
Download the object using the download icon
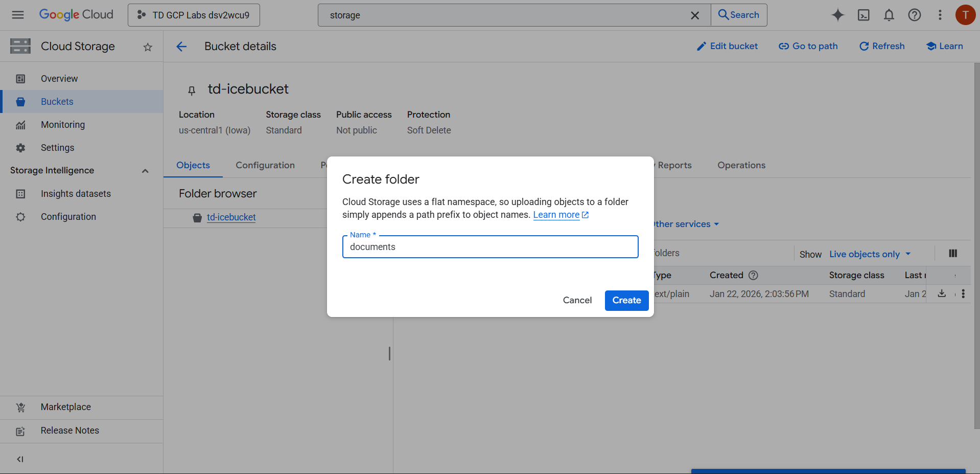pyautogui.click(x=942, y=294)
